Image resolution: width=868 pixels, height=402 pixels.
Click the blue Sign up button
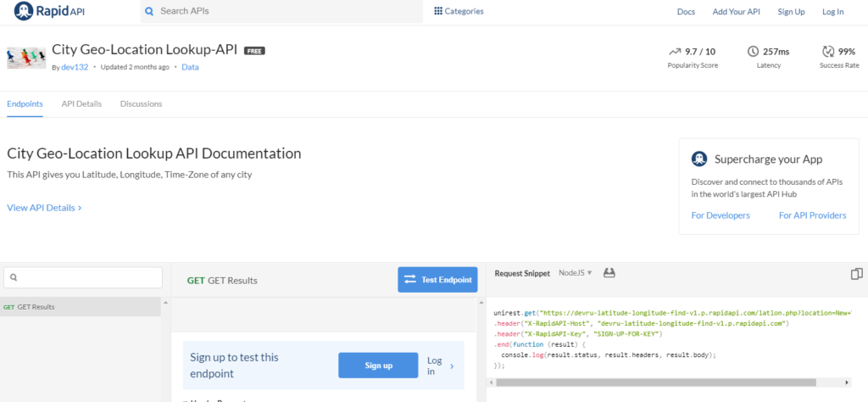pyautogui.click(x=378, y=366)
